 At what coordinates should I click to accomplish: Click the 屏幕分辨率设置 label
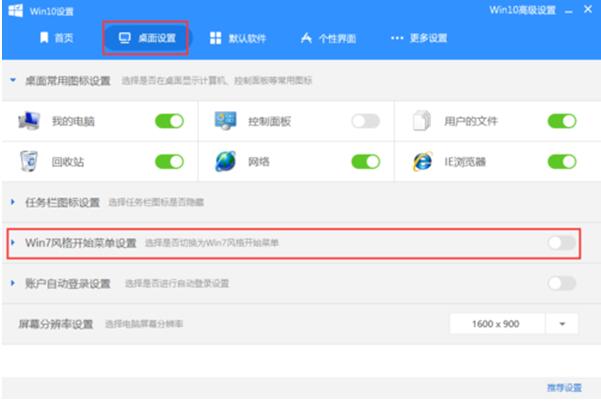point(56,324)
